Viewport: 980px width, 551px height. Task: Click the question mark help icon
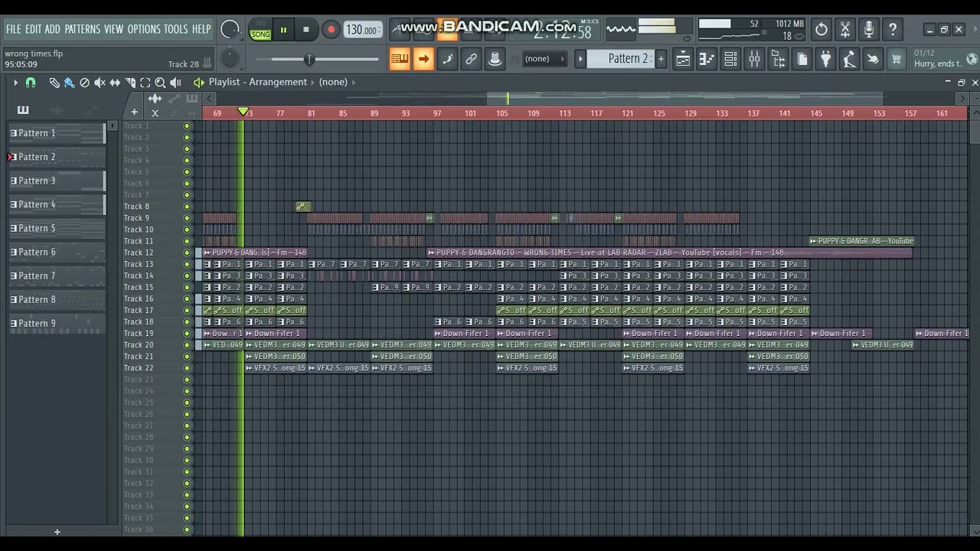pos(893,30)
